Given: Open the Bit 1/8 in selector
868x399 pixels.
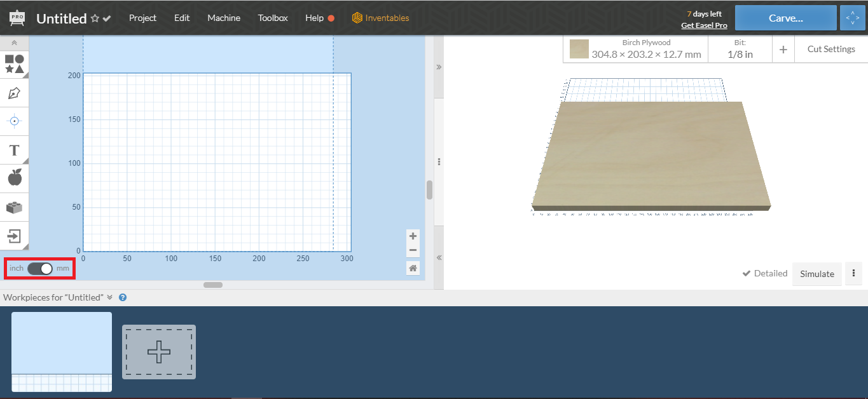Looking at the screenshot, I should click(x=740, y=49).
